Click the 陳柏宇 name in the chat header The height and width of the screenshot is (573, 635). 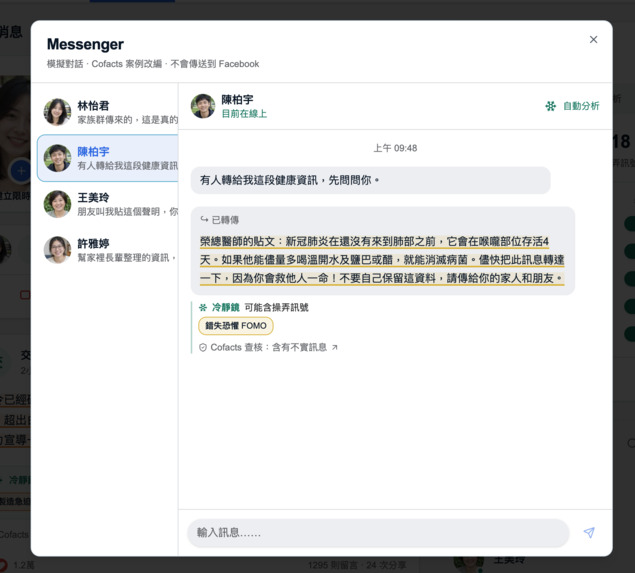tap(237, 100)
